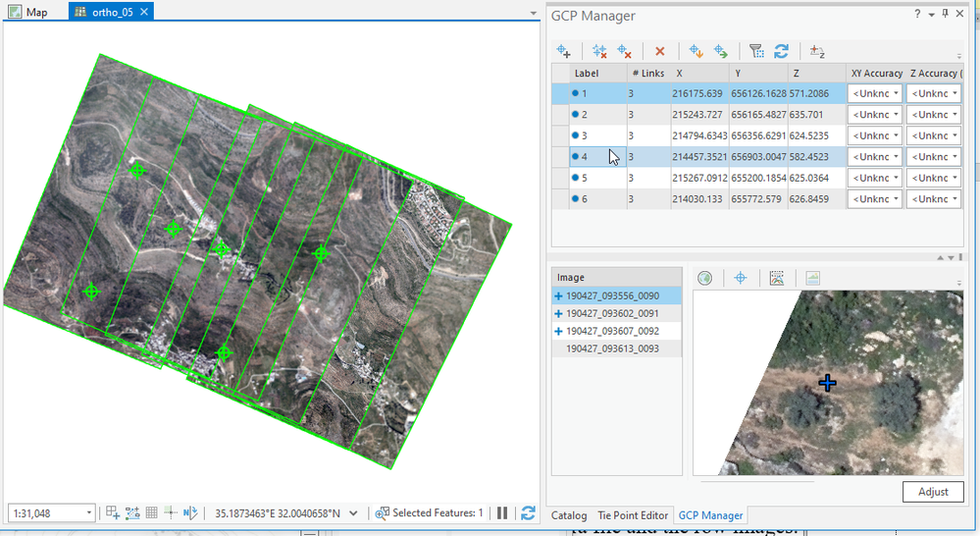This screenshot has width=980, height=536.
Task: Refresh the GCP table list
Action: point(782,51)
